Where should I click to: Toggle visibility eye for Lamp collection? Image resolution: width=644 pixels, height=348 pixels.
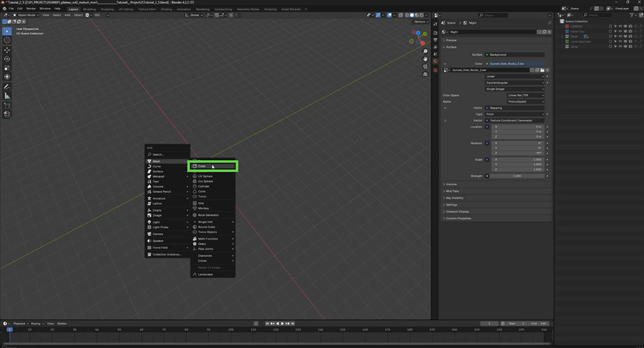(620, 47)
